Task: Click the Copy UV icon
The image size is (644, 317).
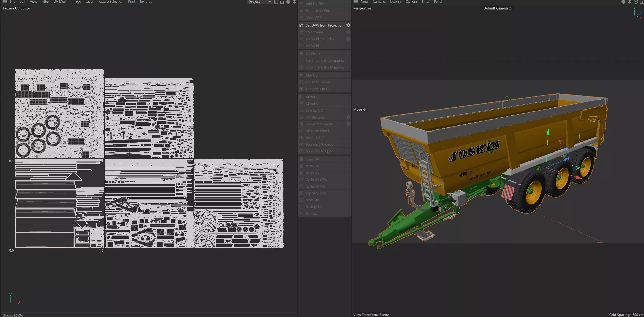Action: (x=301, y=159)
